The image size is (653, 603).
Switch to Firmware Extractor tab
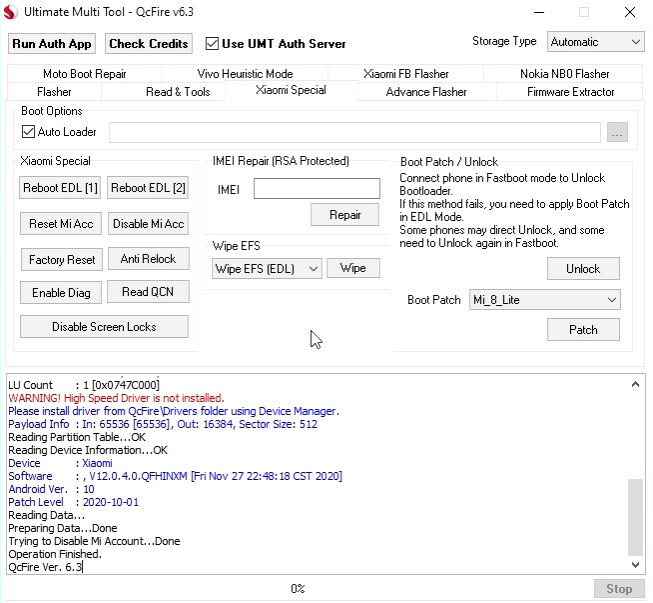click(571, 92)
